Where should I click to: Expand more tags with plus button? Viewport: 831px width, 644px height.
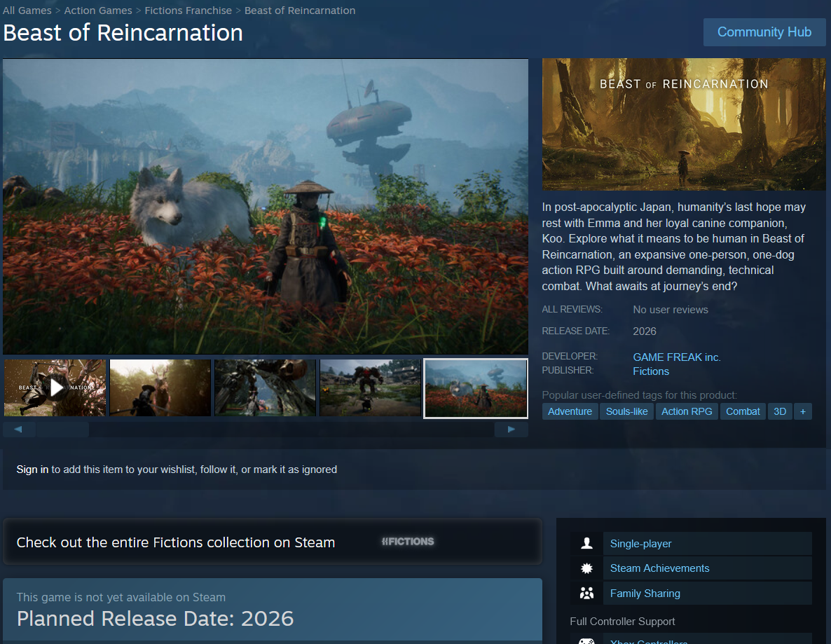803,411
